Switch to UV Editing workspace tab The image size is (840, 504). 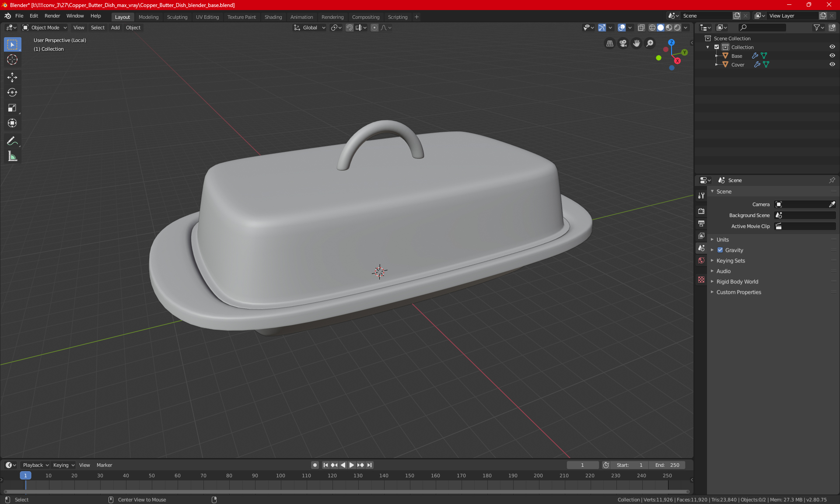(x=207, y=17)
